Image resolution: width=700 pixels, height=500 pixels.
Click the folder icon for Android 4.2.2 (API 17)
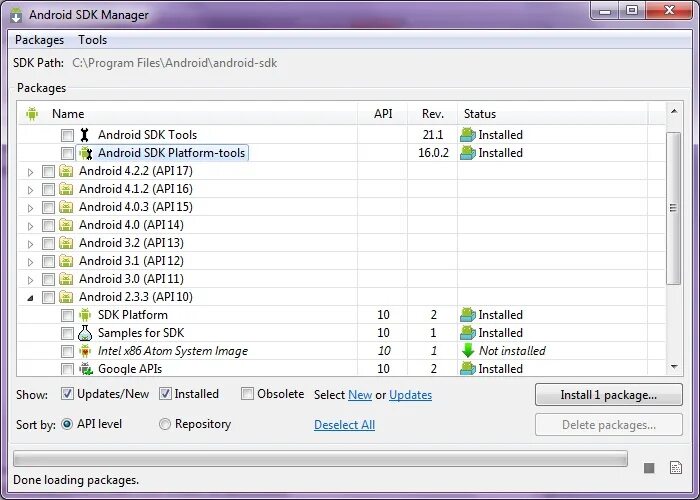click(66, 171)
